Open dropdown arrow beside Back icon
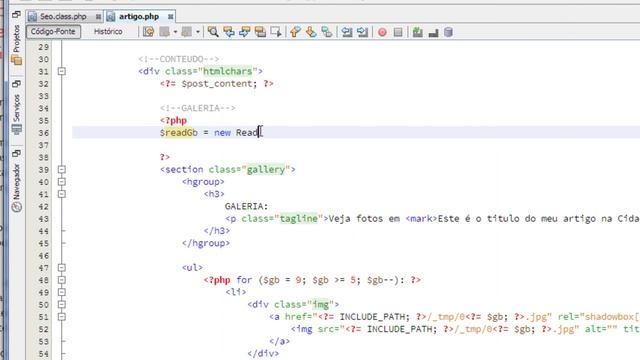Screen dimensions: 640x360 coord(175,32)
